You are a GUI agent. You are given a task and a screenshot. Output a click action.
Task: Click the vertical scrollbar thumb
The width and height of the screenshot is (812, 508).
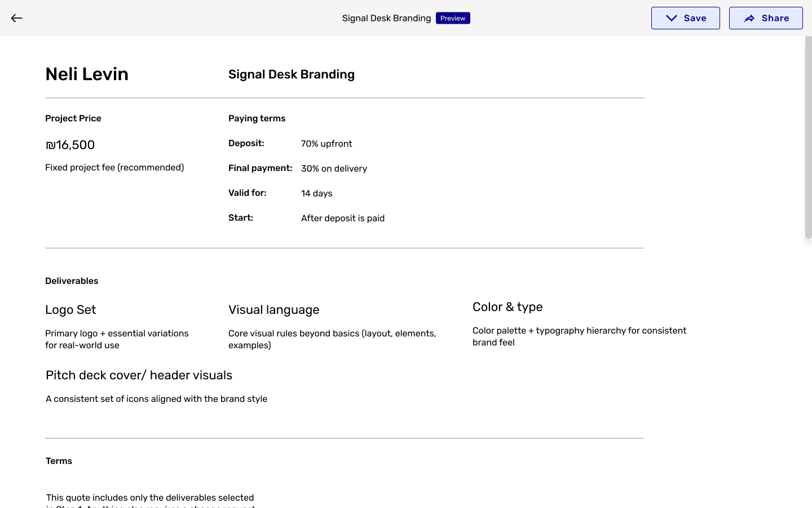808,137
